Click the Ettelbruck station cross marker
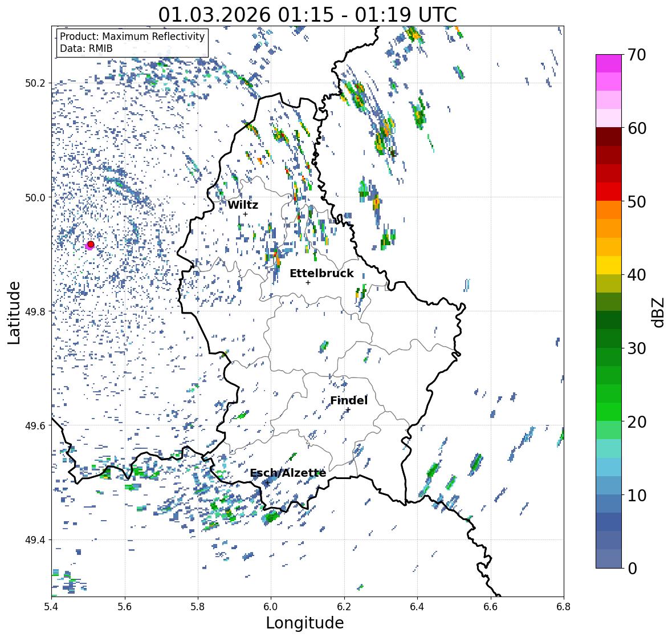Viewport: 672px width, 637px height. coord(308,282)
